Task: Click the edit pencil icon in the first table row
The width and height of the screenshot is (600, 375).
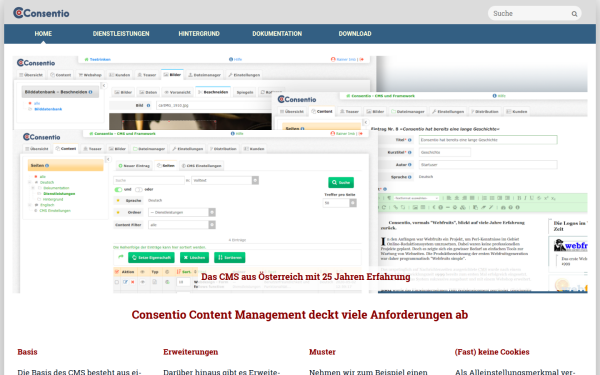Action: pos(125,282)
